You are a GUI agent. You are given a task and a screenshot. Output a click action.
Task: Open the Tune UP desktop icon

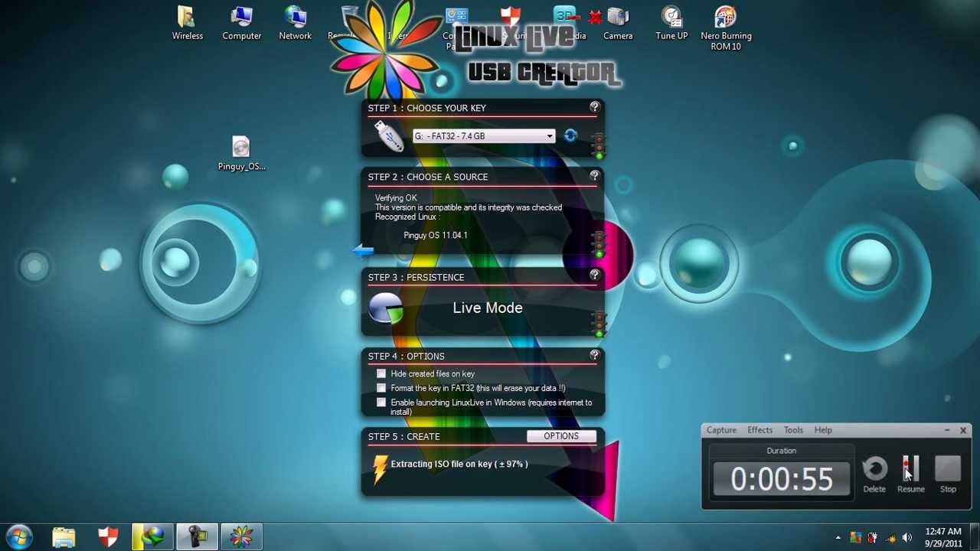pyautogui.click(x=671, y=23)
